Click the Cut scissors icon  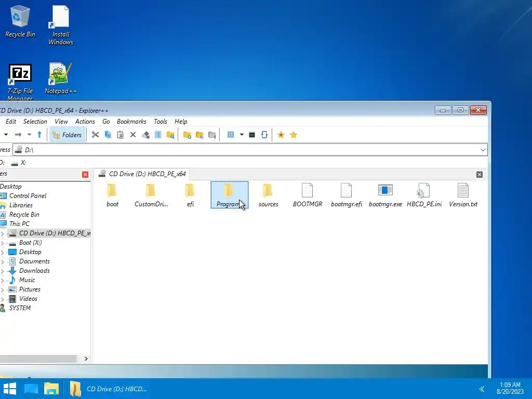point(96,135)
